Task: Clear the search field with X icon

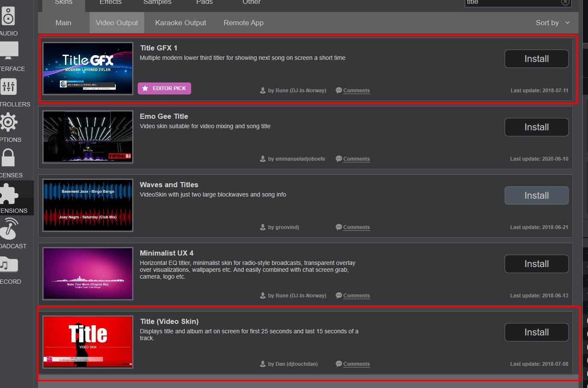Action: [x=565, y=2]
